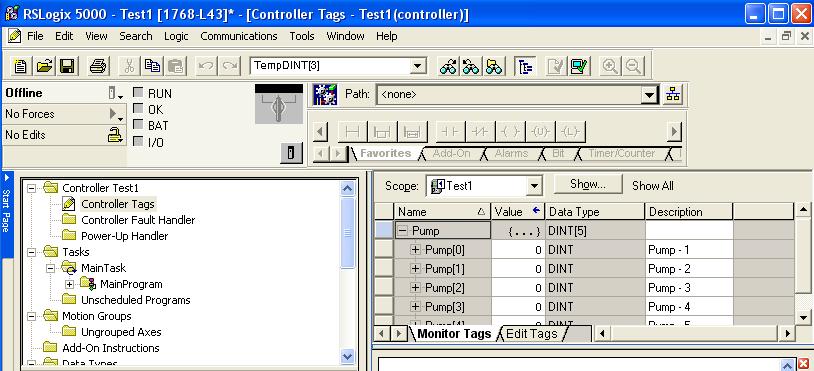Insert an Examine Off (XIO) contact
Viewport: 814px width, 371px height.
coord(480,132)
